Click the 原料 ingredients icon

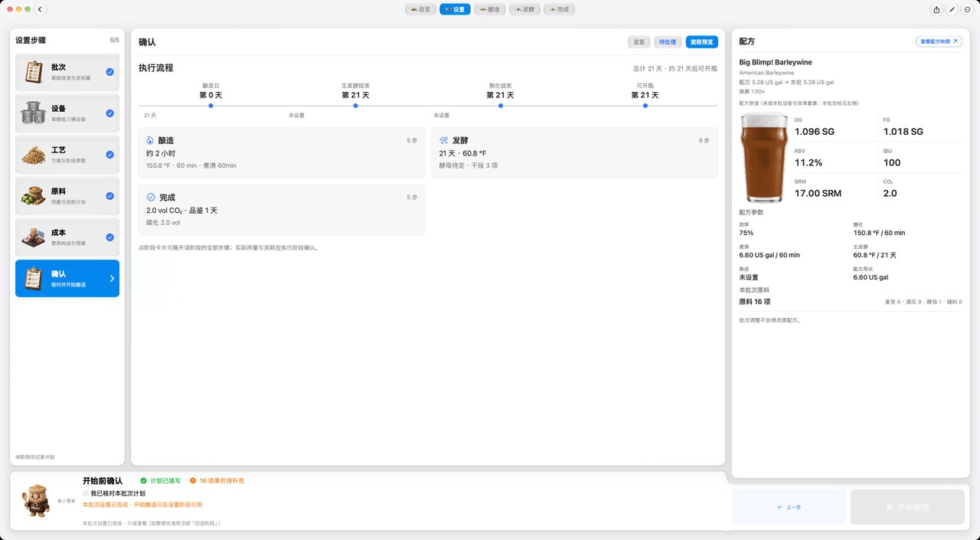tap(34, 196)
